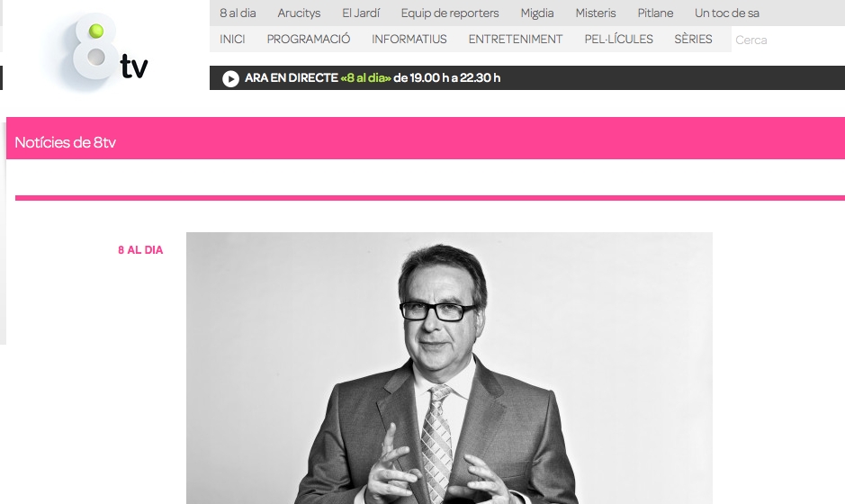Screen dimensions: 845x504
Task: Open Equip de reporters page
Action: point(449,13)
